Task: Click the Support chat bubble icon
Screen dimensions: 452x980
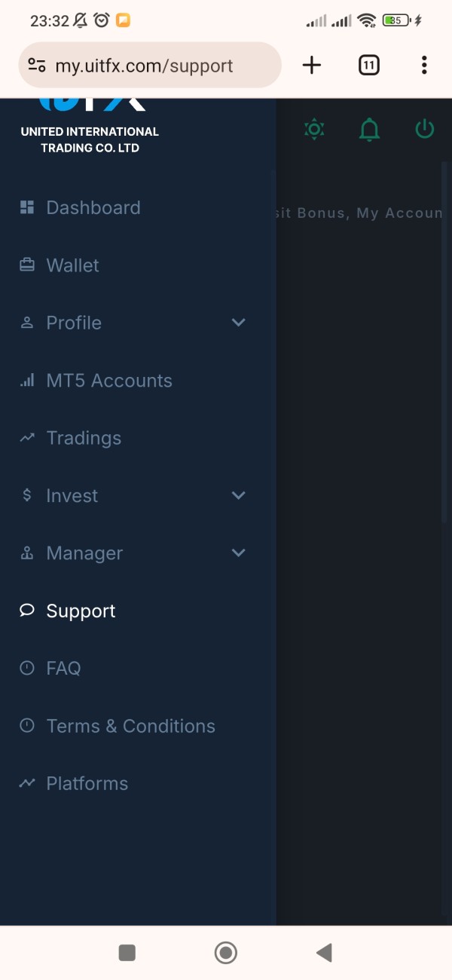Action: click(27, 611)
